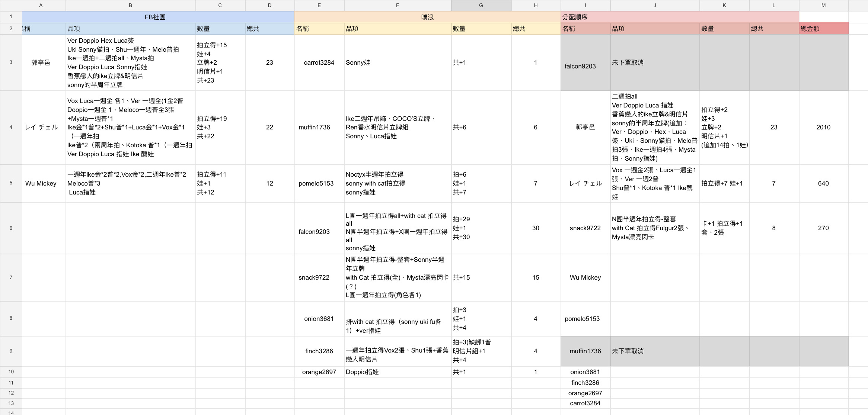Click the cell starting N團半週年拍立得-整套 in column J

pos(655,228)
